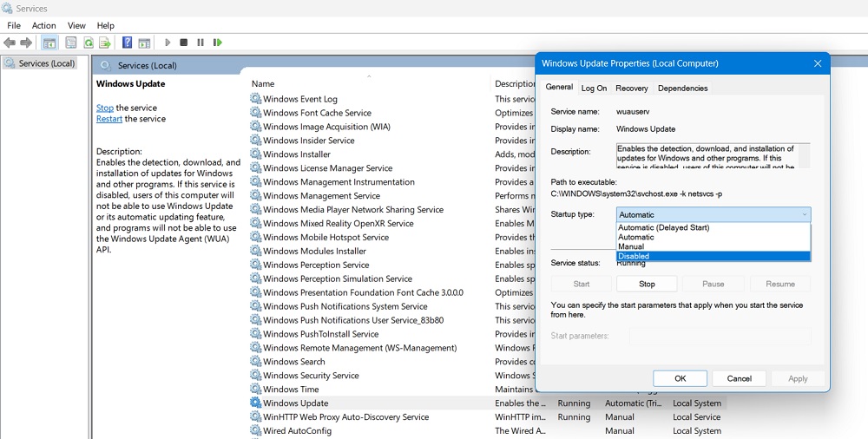
Task: Toggle the Show/Hide Console Tree toolbar icon
Action: click(x=49, y=43)
